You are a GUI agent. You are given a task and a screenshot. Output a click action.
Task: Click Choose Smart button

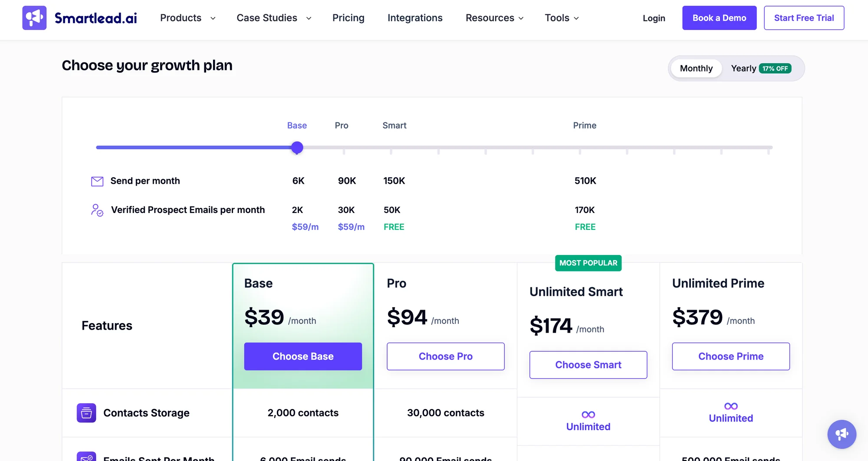point(588,365)
